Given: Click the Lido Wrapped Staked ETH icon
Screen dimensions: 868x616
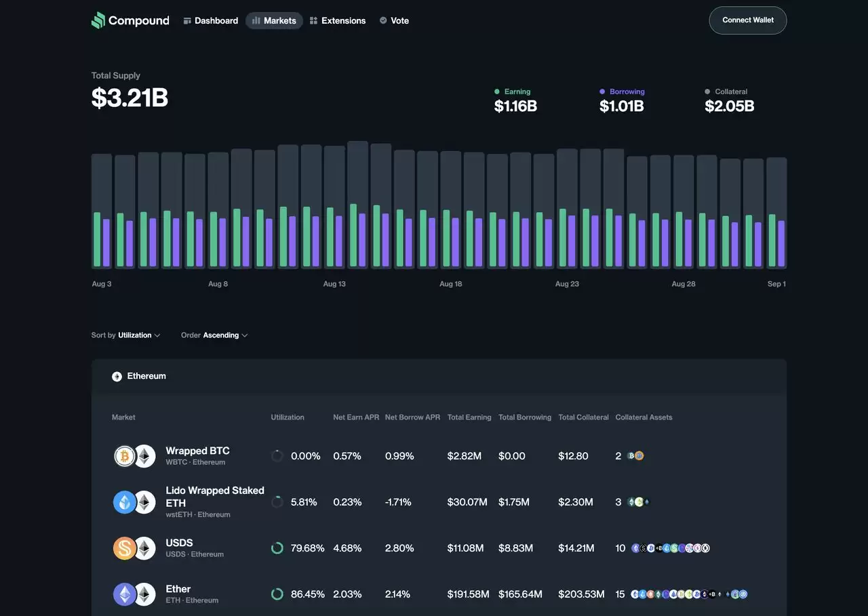Looking at the screenshot, I should pos(125,502).
